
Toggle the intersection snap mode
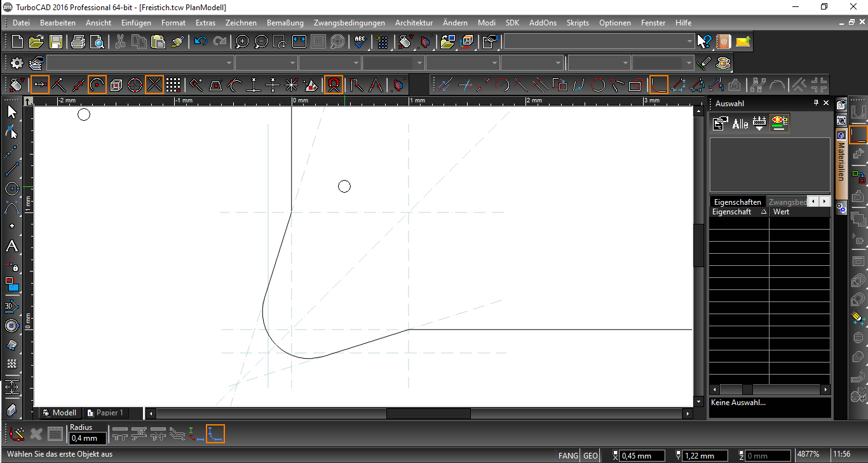point(154,85)
